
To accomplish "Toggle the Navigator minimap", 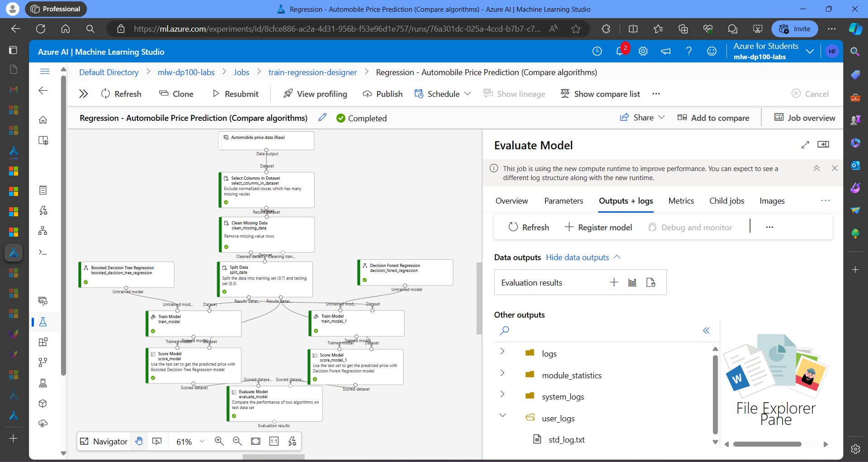I will (x=104, y=441).
